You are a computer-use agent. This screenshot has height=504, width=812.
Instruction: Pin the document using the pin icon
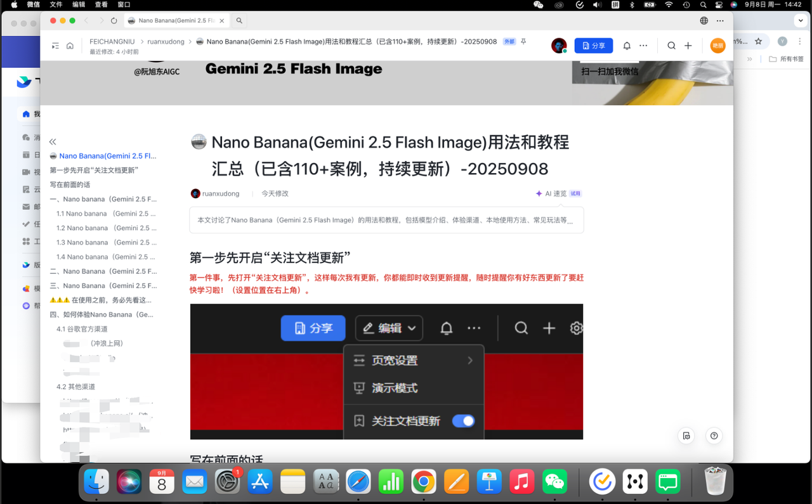coord(523,41)
